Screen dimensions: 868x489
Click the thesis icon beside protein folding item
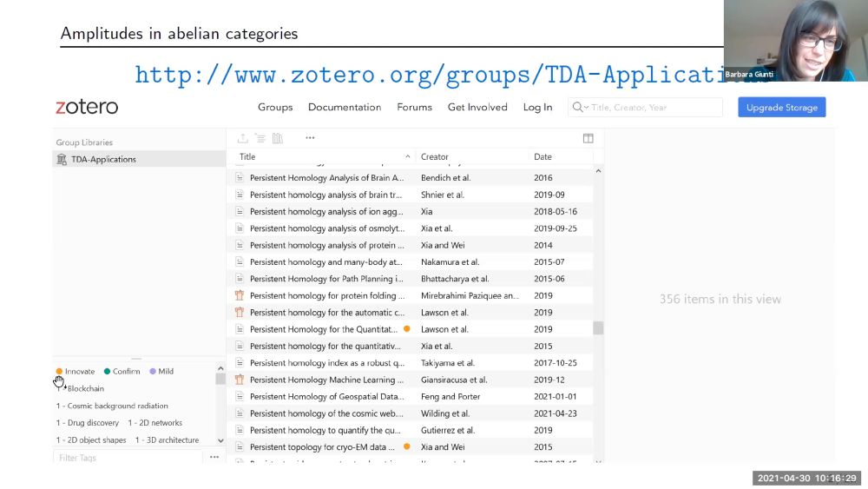pyautogui.click(x=240, y=295)
